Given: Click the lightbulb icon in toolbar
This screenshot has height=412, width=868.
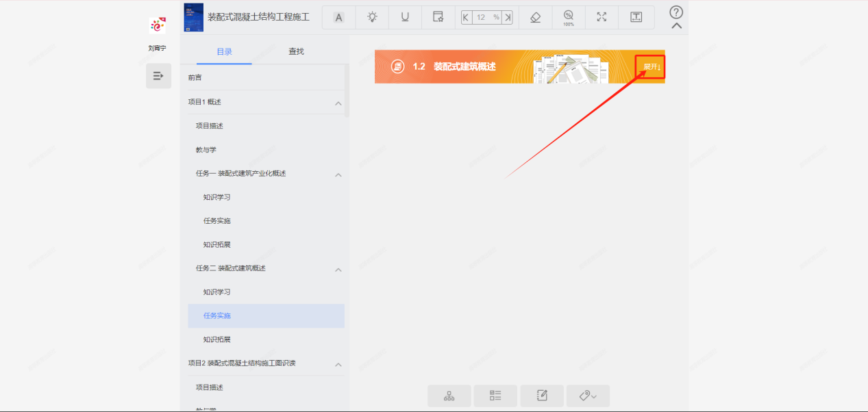Looking at the screenshot, I should pyautogui.click(x=372, y=17).
